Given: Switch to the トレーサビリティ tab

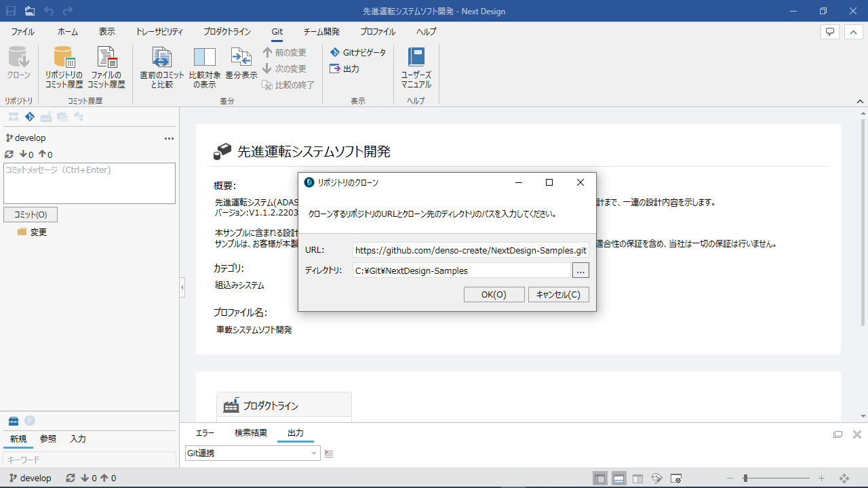Looking at the screenshot, I should [x=159, y=32].
